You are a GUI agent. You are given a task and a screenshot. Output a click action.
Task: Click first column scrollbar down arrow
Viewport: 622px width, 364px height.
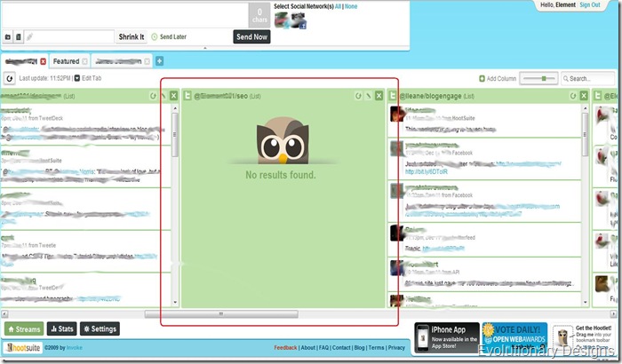tap(175, 303)
